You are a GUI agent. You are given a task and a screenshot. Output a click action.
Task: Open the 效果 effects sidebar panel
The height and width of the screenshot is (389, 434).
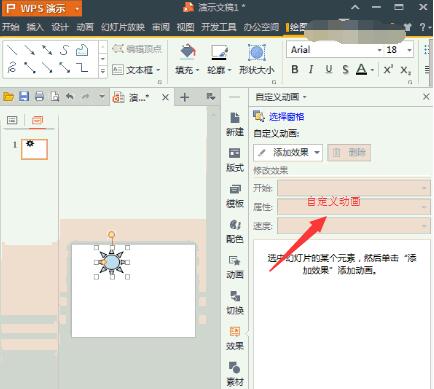click(x=235, y=339)
